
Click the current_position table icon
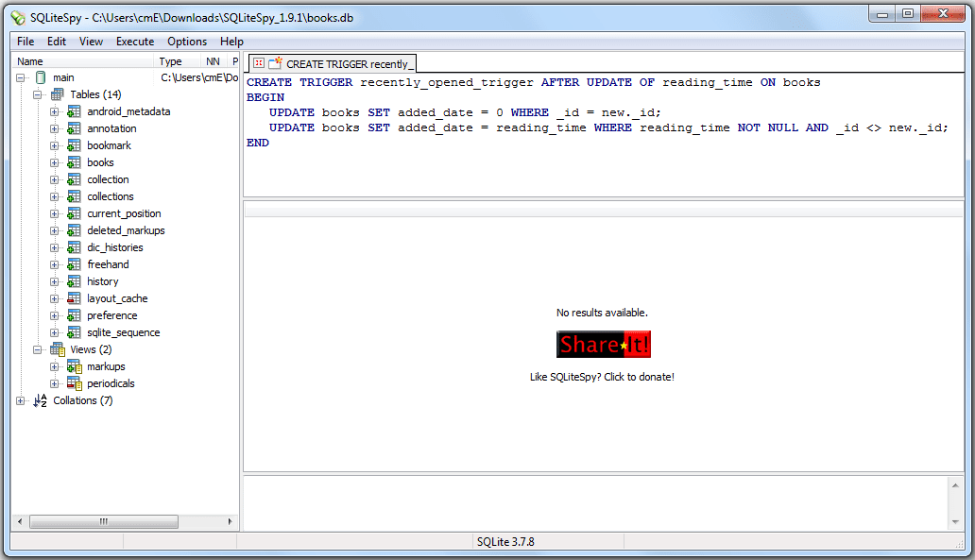tap(74, 213)
